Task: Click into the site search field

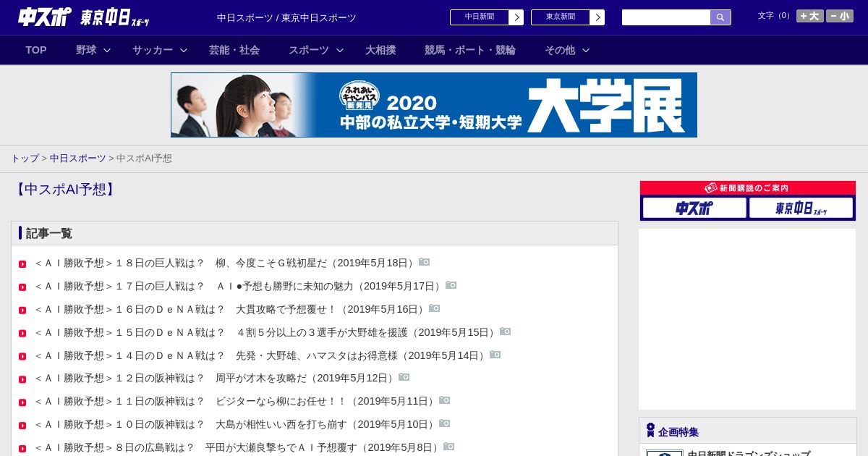Action: pos(666,17)
